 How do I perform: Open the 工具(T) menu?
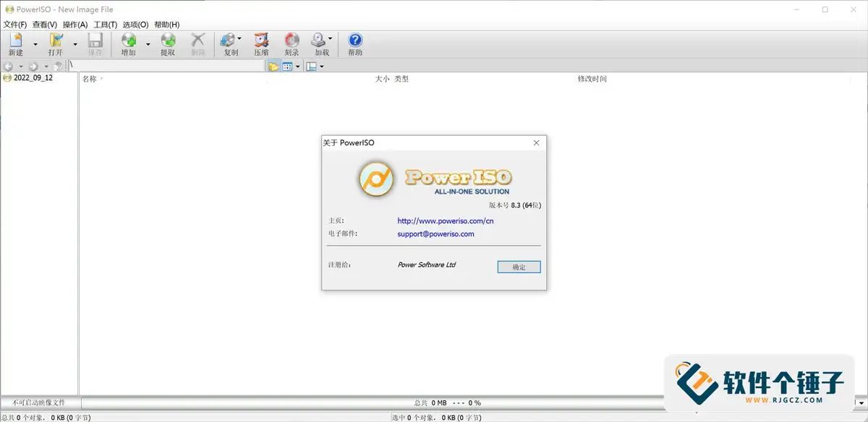105,25
